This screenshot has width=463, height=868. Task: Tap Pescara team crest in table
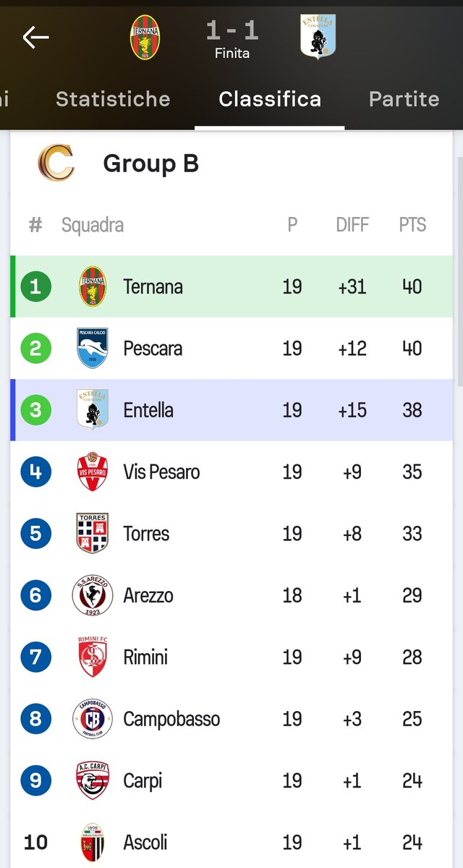point(93,348)
